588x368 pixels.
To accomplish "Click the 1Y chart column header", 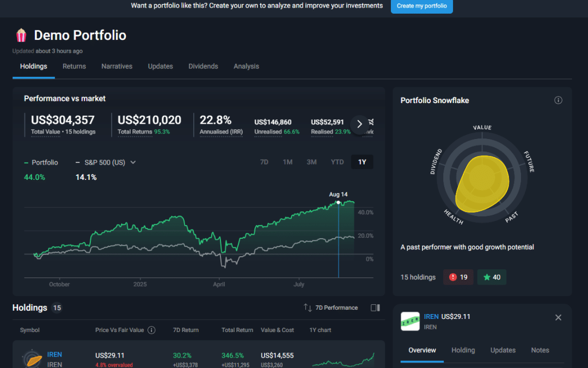I will pos(320,330).
